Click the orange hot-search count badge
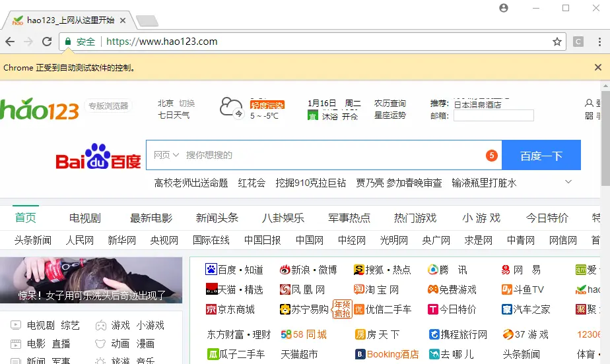Image resolution: width=610 pixels, height=364 pixels. pos(492,156)
